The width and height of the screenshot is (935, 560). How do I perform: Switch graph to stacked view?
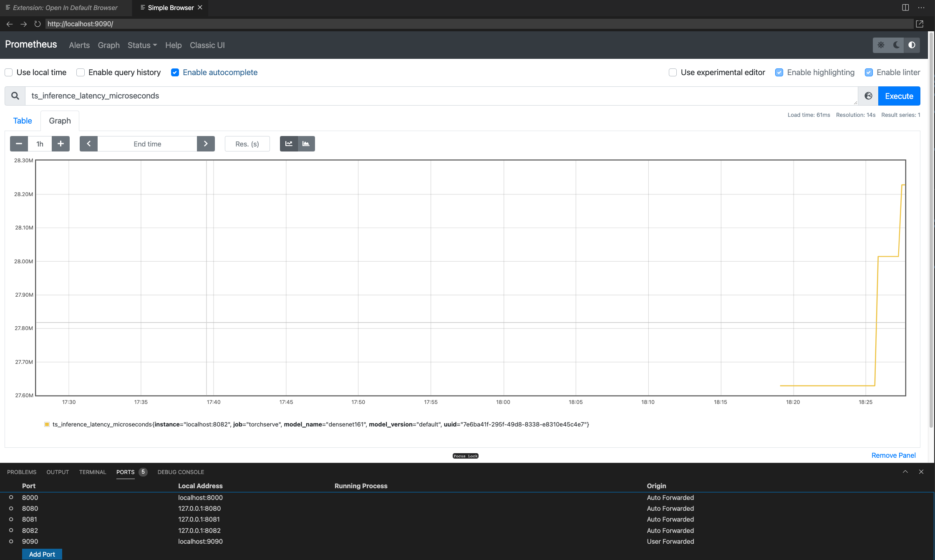pos(306,144)
